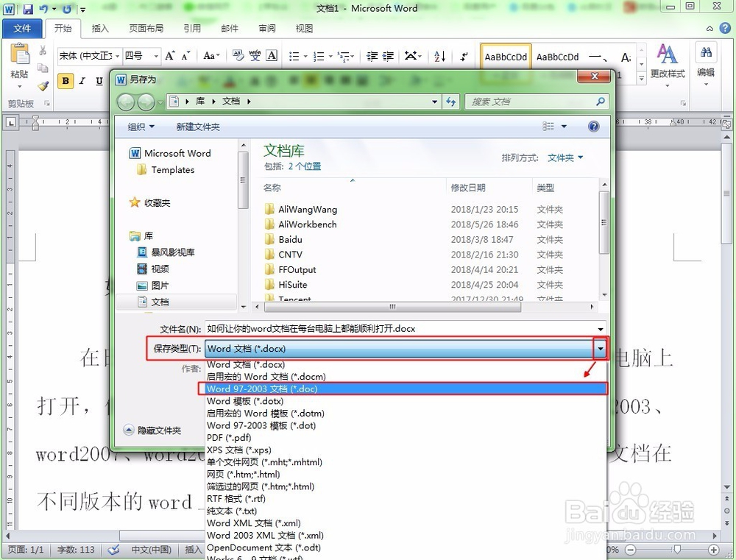Switch to the 插入 Insert ribbon tab
Viewport: 736px width, 560px height.
click(100, 29)
